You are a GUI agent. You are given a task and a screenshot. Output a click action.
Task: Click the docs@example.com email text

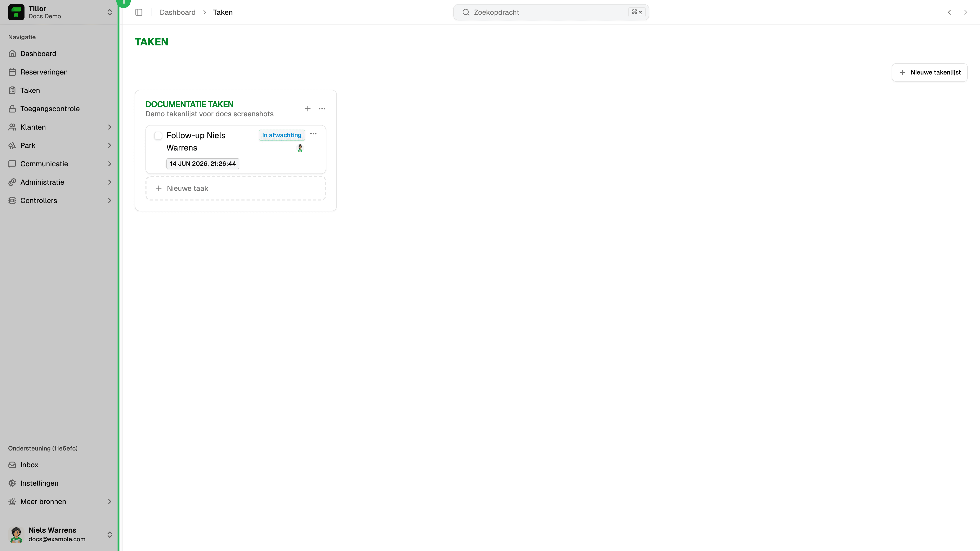(x=57, y=539)
